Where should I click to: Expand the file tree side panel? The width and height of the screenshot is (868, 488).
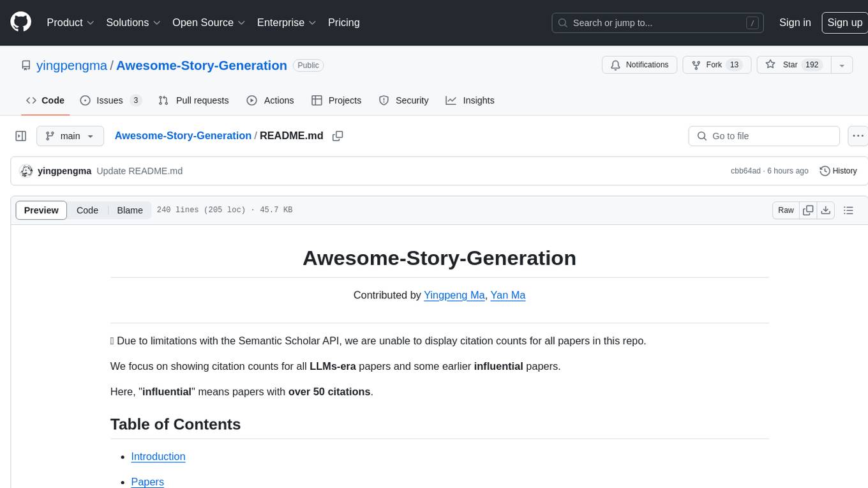20,136
